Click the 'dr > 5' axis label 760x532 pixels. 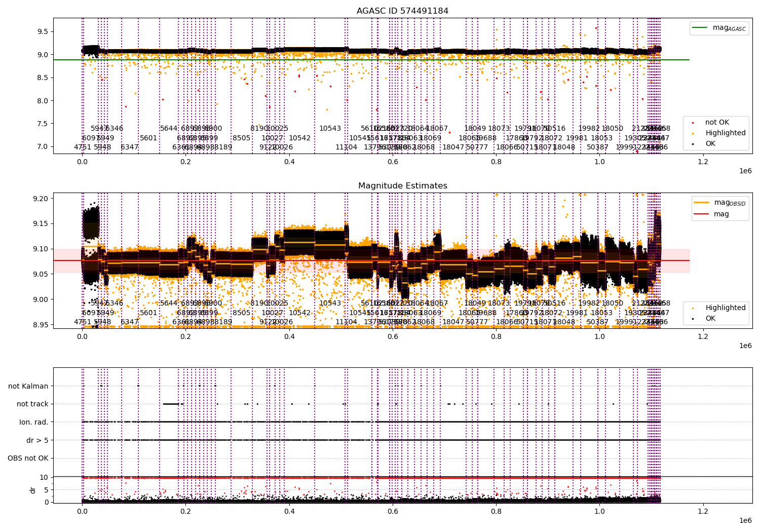(37, 441)
